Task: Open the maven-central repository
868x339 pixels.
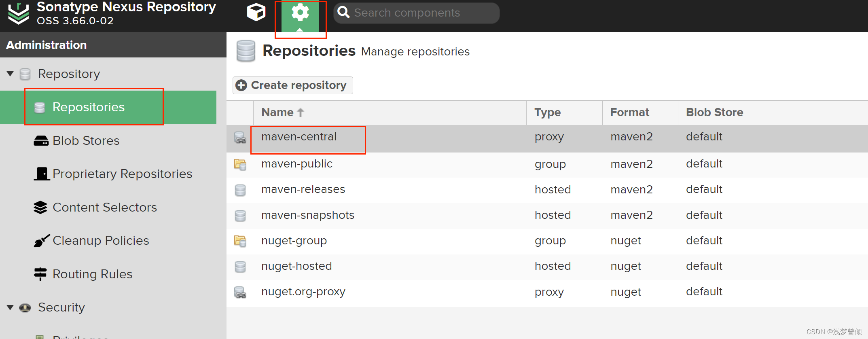Action: [299, 137]
